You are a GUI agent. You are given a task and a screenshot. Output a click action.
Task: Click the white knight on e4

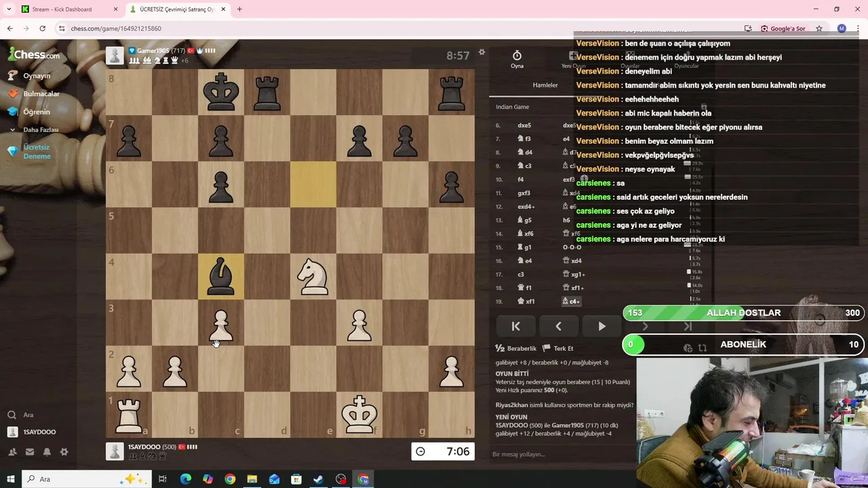pyautogui.click(x=313, y=277)
